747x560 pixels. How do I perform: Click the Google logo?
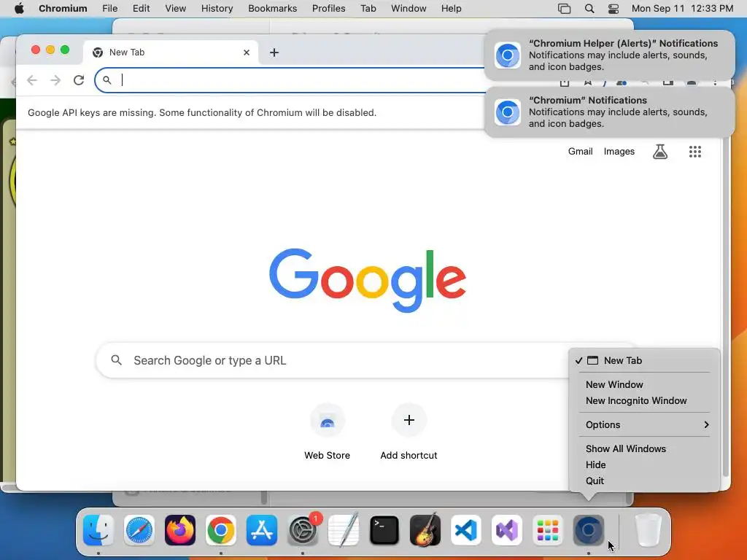pos(368,279)
